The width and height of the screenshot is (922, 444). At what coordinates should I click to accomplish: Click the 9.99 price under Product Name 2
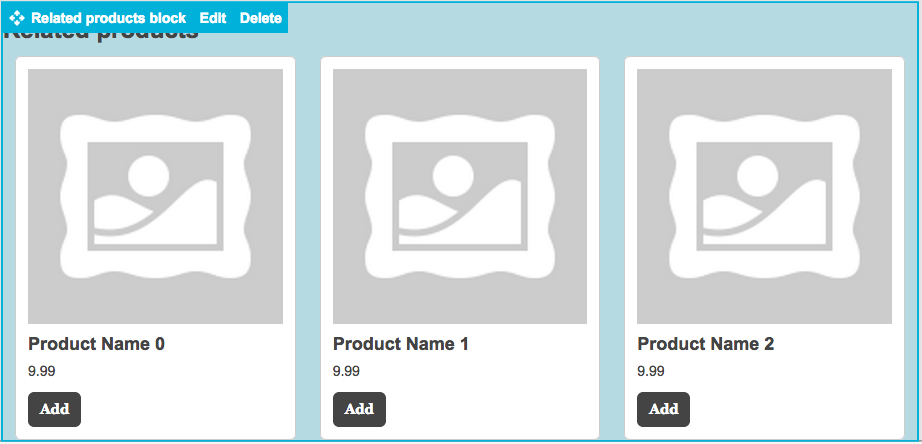click(x=651, y=371)
